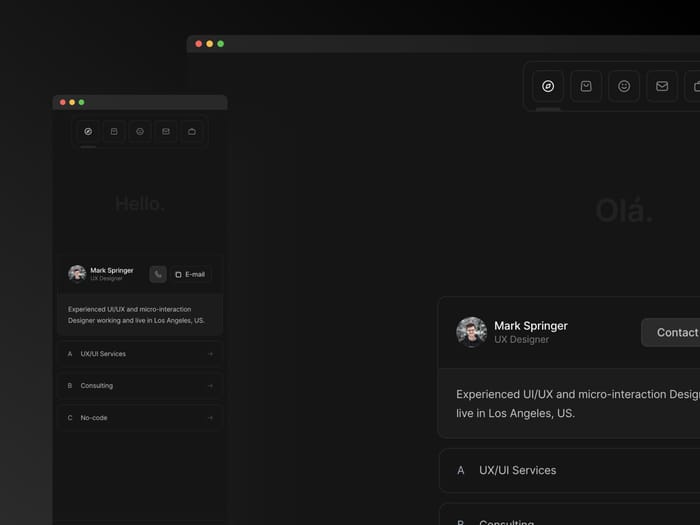Image resolution: width=700 pixels, height=525 pixels.
Task: Open mail icon in small window navbar
Action: [x=166, y=131]
